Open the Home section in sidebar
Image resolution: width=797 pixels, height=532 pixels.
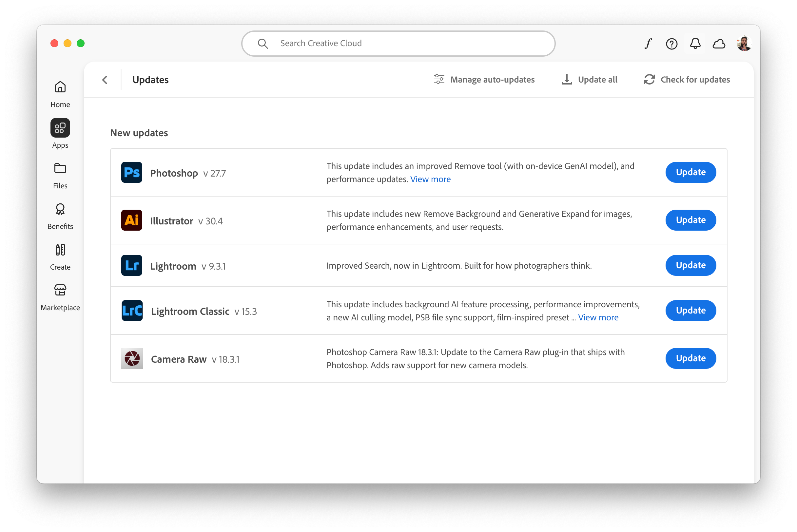pos(60,94)
